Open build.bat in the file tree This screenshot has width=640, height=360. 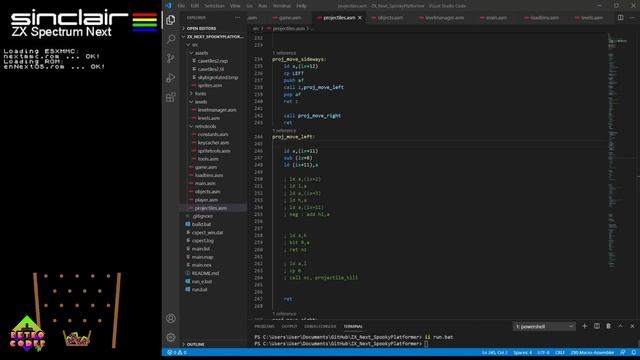[201, 224]
